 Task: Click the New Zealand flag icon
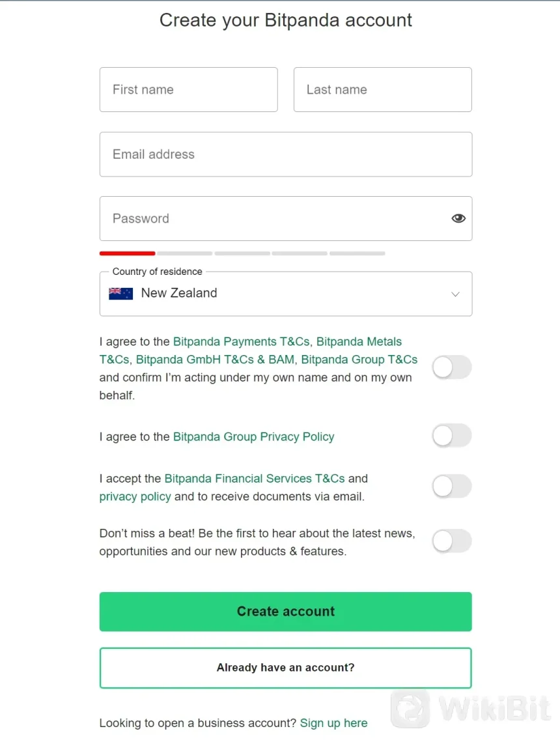(x=120, y=293)
